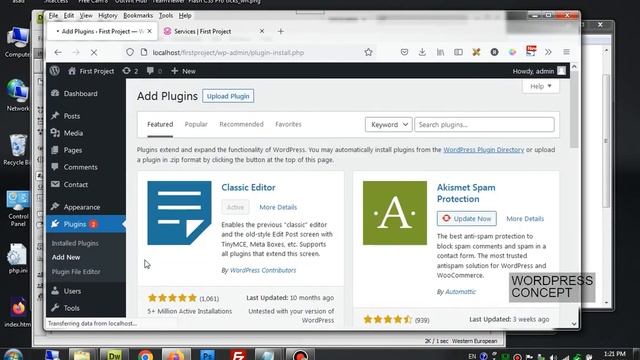Click the Upload Plugin button
The image size is (640, 360).
[x=228, y=96]
